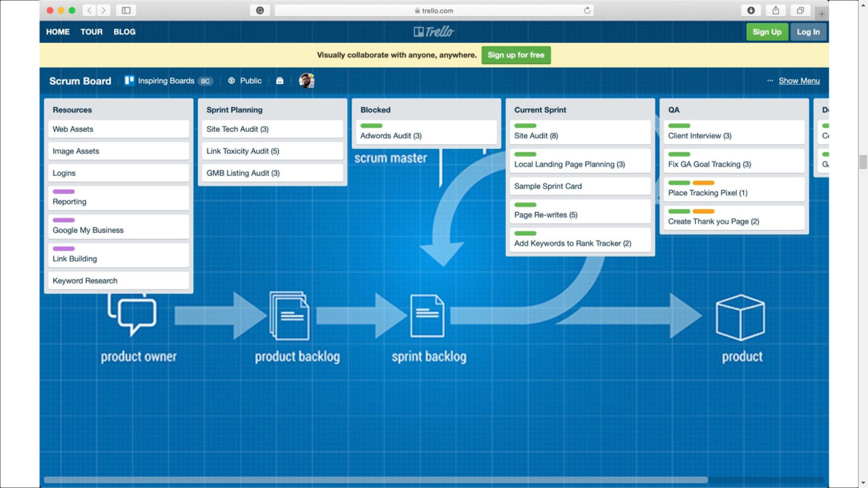
Task: Click the QA list header
Action: [x=674, y=110]
